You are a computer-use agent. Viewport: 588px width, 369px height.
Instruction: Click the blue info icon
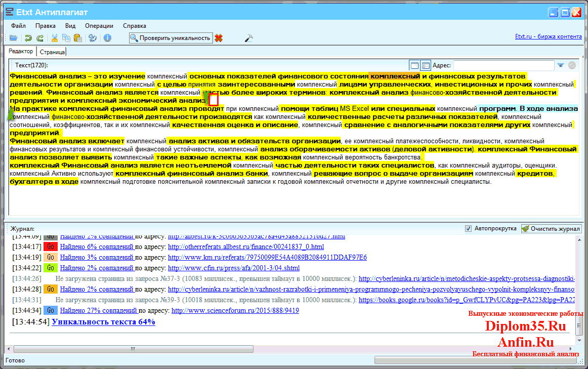click(107, 38)
